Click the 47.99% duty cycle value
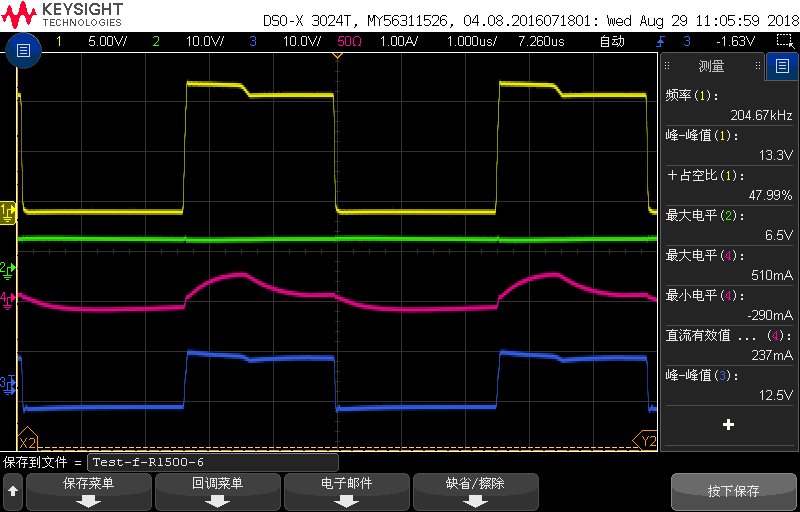Viewport: 800px width, 512px height. (x=771, y=195)
